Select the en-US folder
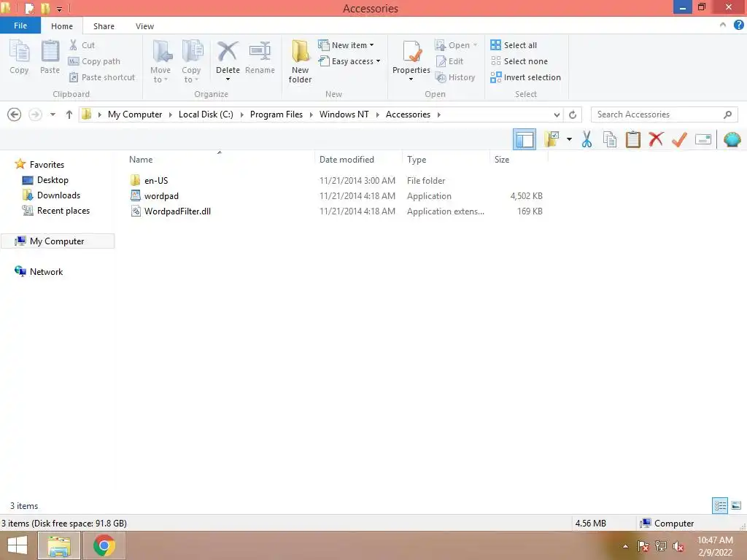The image size is (747, 560). pos(149,181)
